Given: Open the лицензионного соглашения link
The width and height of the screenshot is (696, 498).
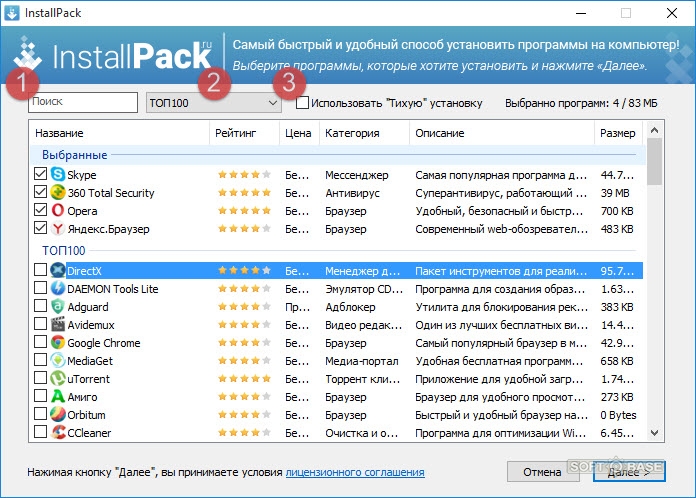Looking at the screenshot, I should pos(355,472).
